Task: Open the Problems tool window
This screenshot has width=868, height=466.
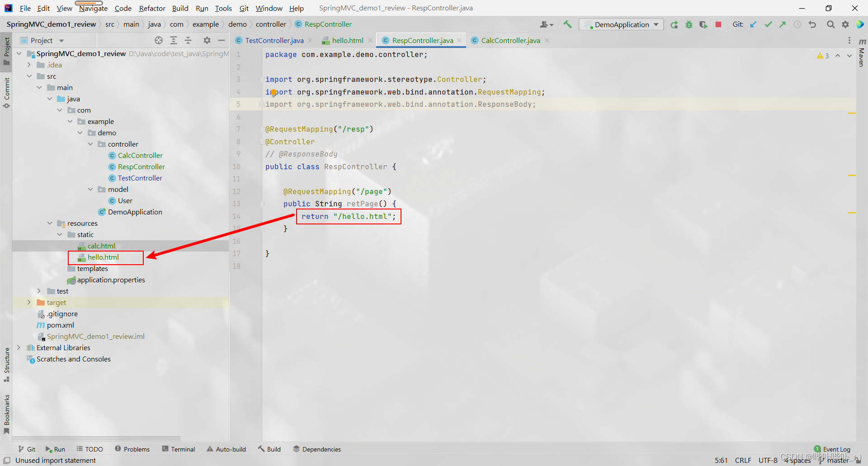Action: click(132, 449)
